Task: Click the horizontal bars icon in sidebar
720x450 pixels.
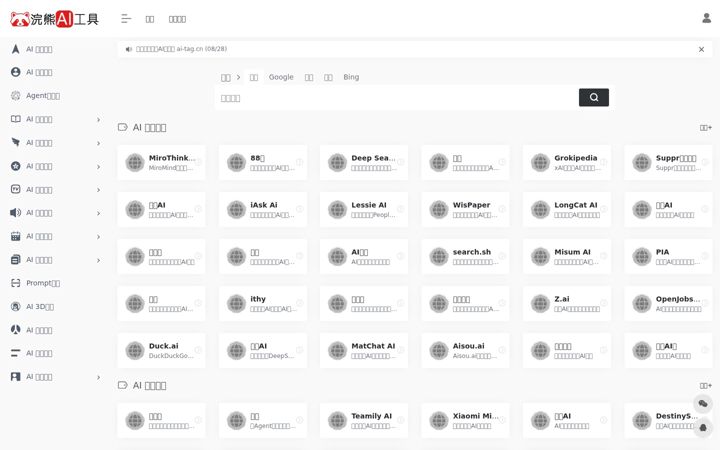Action: pos(16,353)
